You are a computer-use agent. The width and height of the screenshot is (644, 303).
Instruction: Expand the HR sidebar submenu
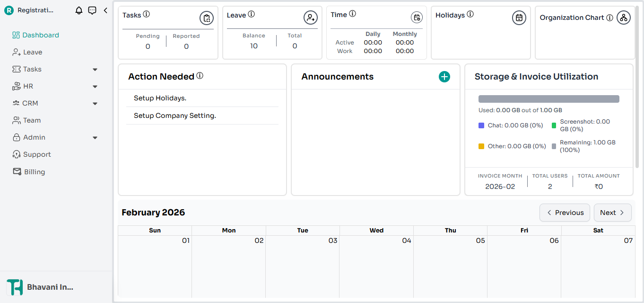[95, 87]
